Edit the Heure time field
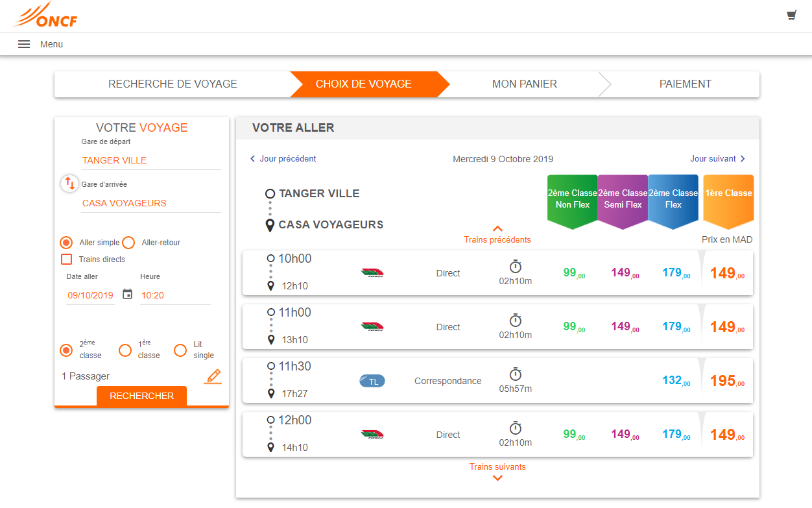 175,295
